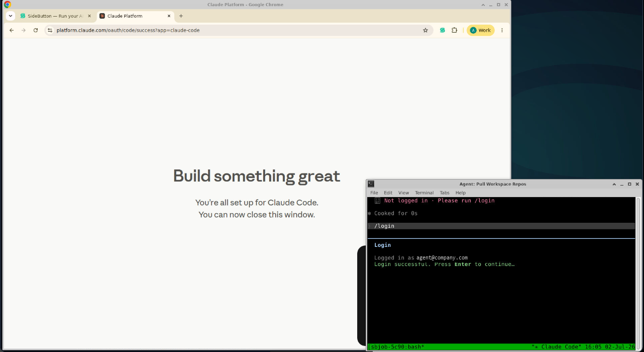Shade the terminal window with up-arrow button

(x=614, y=184)
